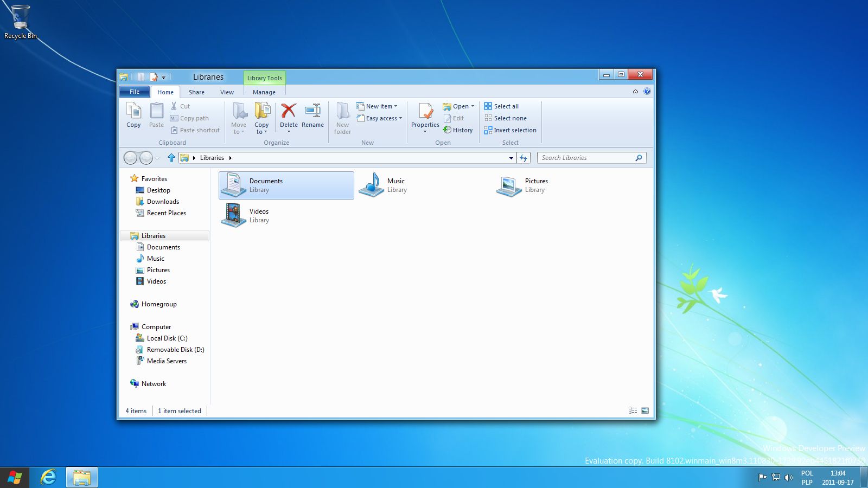Switch to large icons view in status bar
The width and height of the screenshot is (868, 488).
(645, 411)
